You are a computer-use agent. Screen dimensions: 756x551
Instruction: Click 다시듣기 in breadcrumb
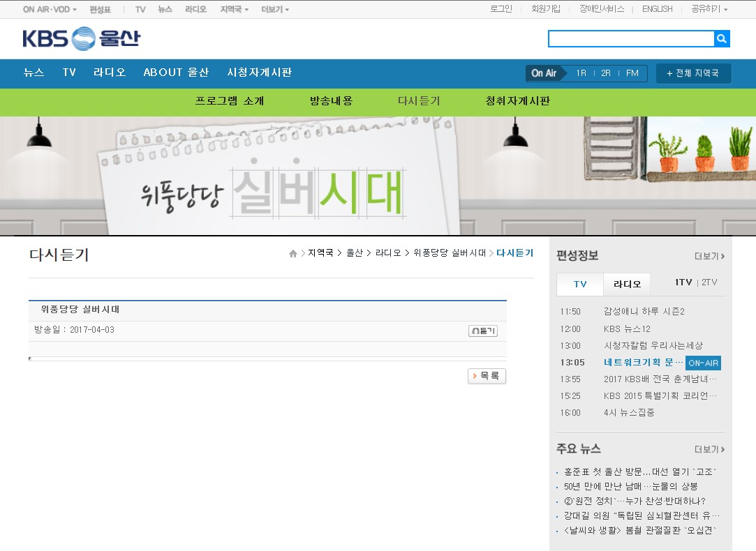[x=515, y=253]
